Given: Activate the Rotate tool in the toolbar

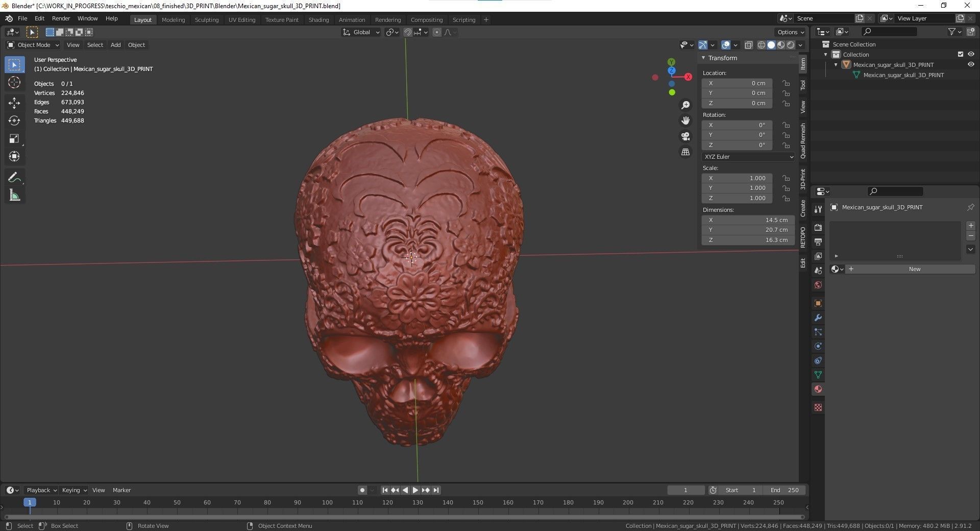Looking at the screenshot, I should click(14, 120).
